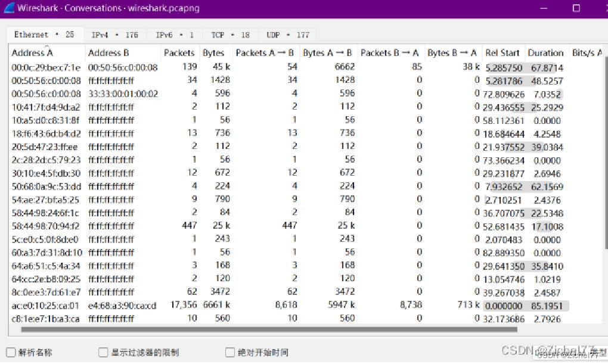608x364 pixels.
Task: Click the 67.8714 duration cell
Action: 547,68
